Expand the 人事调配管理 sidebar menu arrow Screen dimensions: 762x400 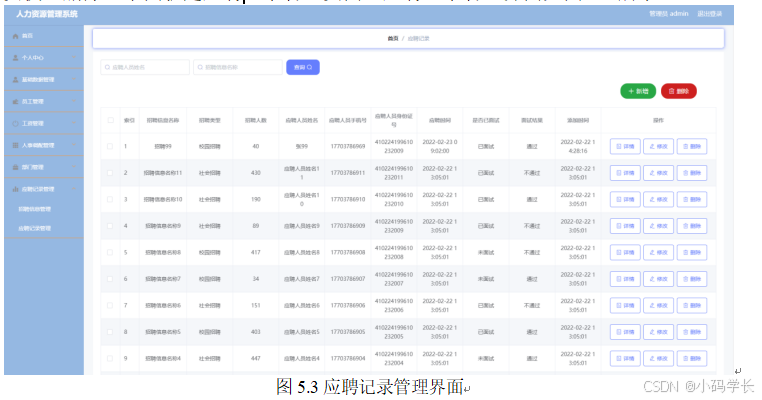pyautogui.click(x=74, y=145)
